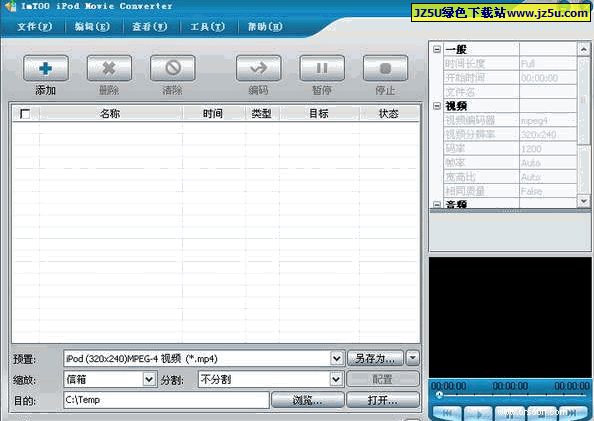Toggle the select-all checkbox in the list header

(25, 113)
